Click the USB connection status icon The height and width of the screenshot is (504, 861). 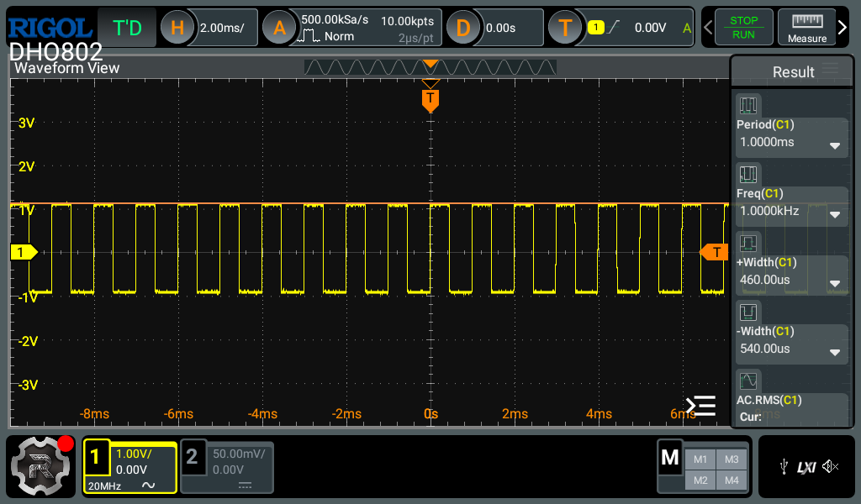783,466
